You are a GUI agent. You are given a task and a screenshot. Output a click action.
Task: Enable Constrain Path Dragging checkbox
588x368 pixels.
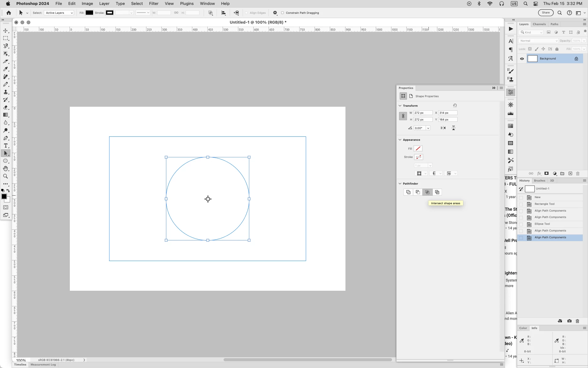pos(283,13)
